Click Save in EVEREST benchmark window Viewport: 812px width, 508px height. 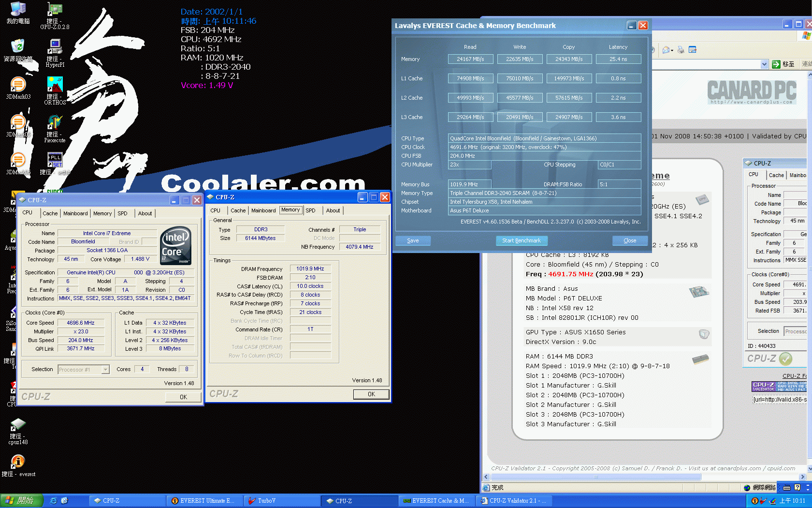pyautogui.click(x=413, y=240)
